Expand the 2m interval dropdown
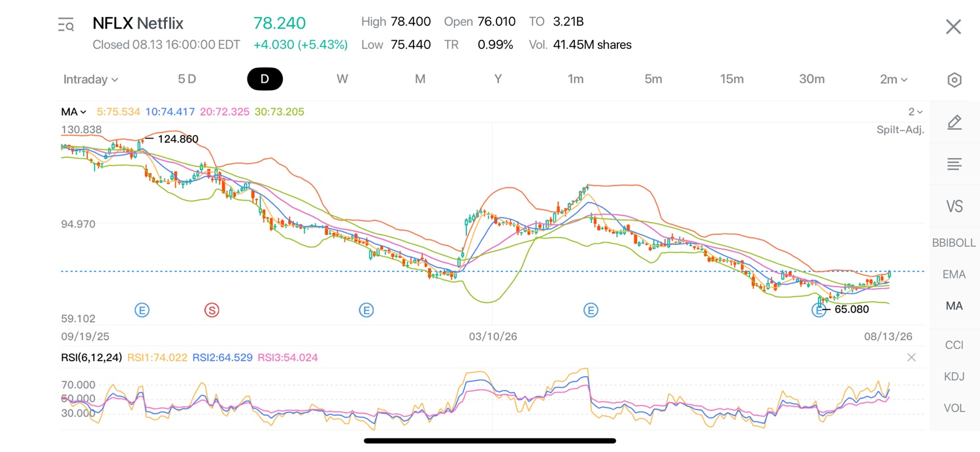 [x=894, y=79]
